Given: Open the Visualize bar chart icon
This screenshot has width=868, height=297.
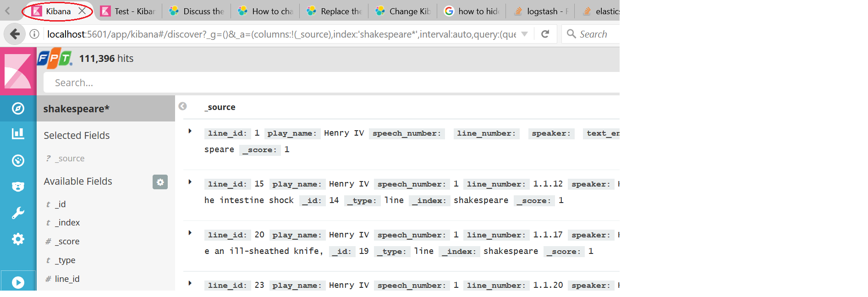Looking at the screenshot, I should (x=18, y=134).
